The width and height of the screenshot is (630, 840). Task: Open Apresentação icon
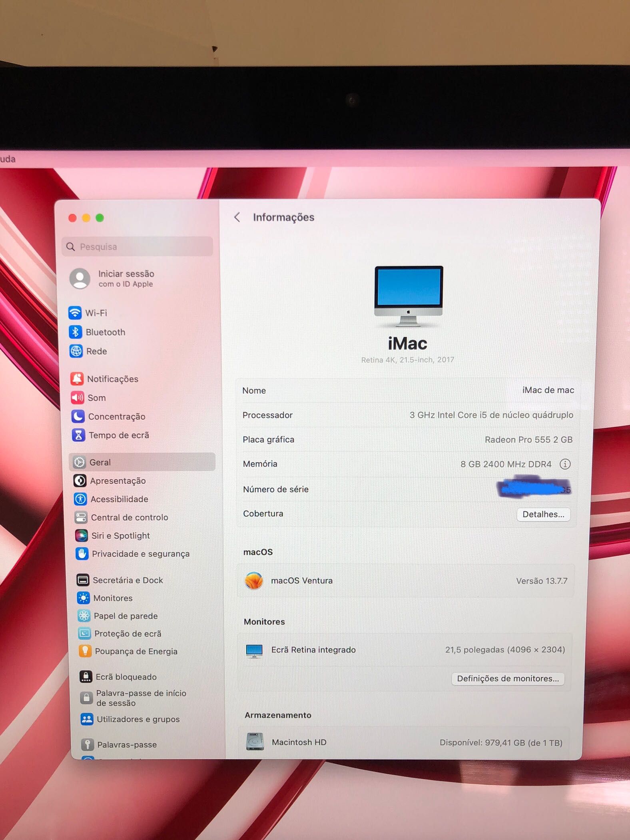[x=80, y=480]
